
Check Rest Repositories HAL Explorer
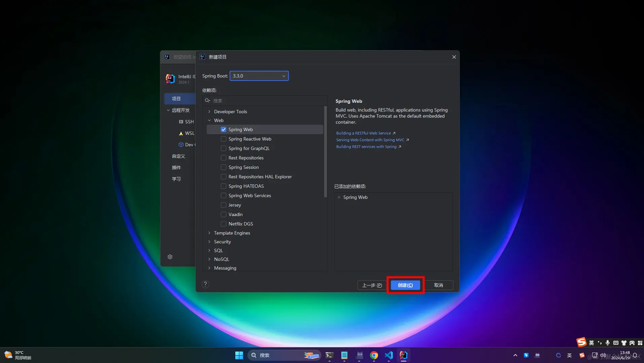click(x=224, y=177)
